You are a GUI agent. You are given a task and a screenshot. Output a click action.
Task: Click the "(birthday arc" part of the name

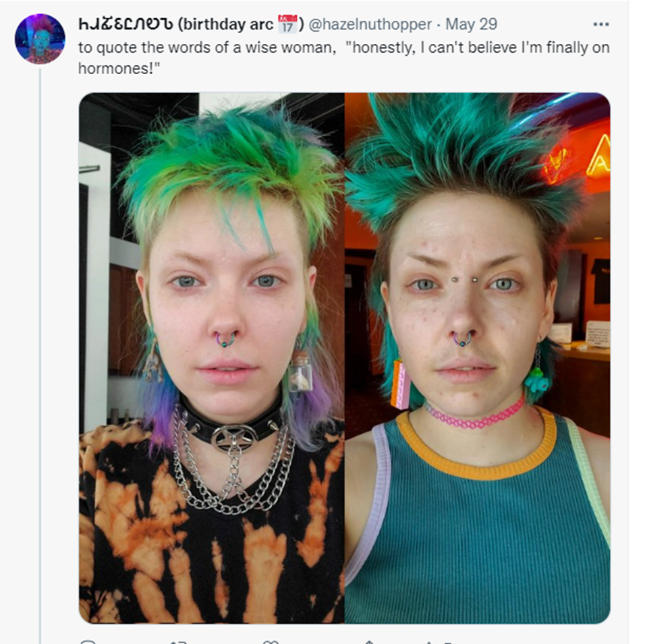[x=225, y=24]
